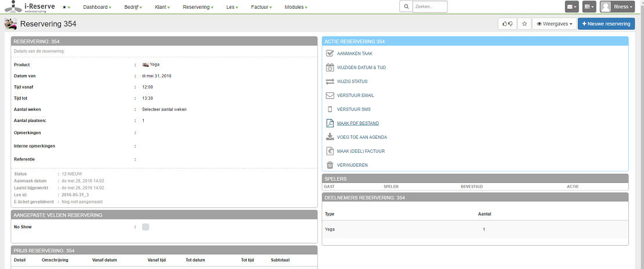This screenshot has width=644, height=269.
Task: Click the PDF file icon
Action: click(x=330, y=123)
